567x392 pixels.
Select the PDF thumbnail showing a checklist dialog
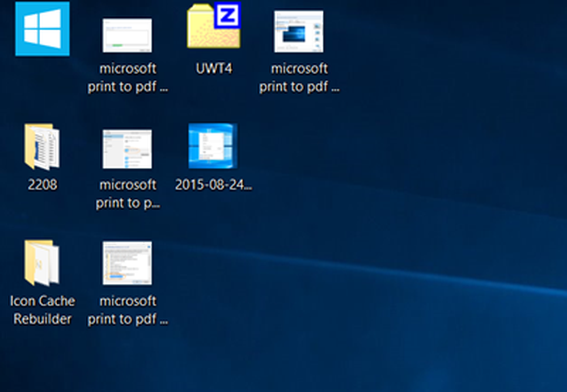tap(127, 263)
